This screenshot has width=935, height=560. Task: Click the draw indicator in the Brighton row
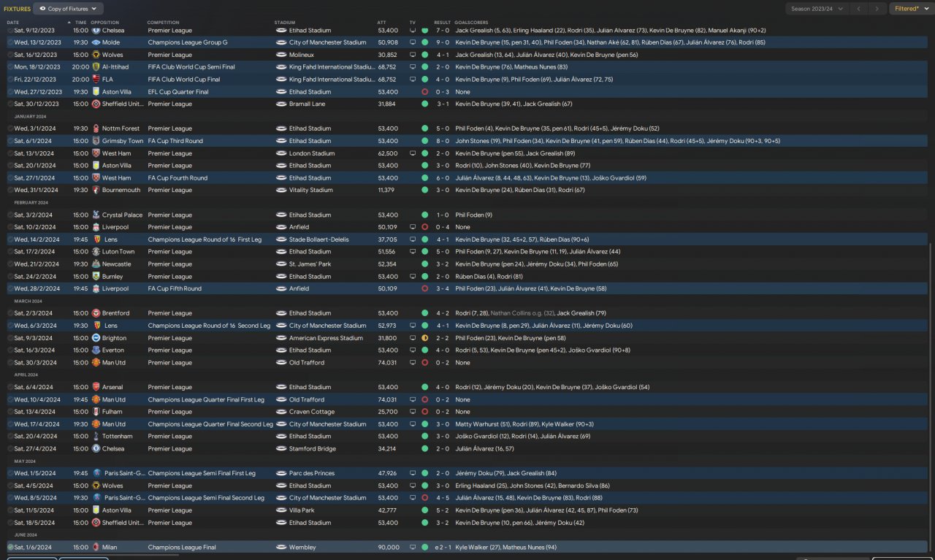tap(424, 338)
